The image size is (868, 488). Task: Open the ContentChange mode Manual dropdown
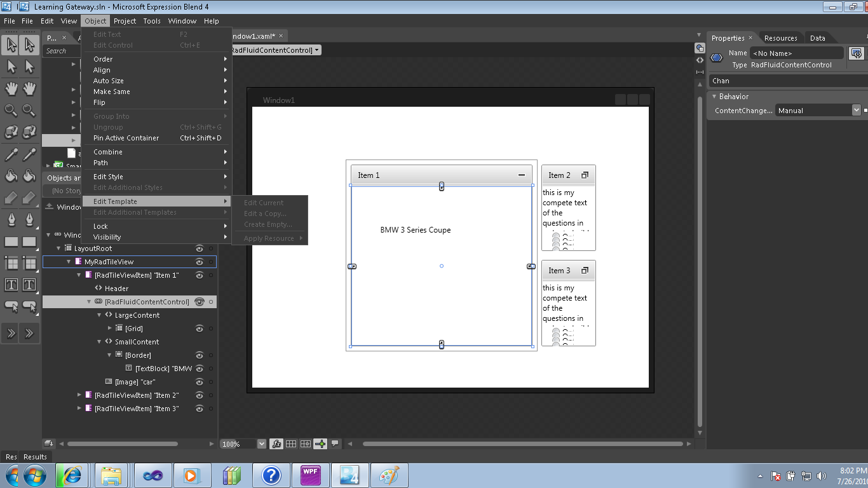(856, 111)
